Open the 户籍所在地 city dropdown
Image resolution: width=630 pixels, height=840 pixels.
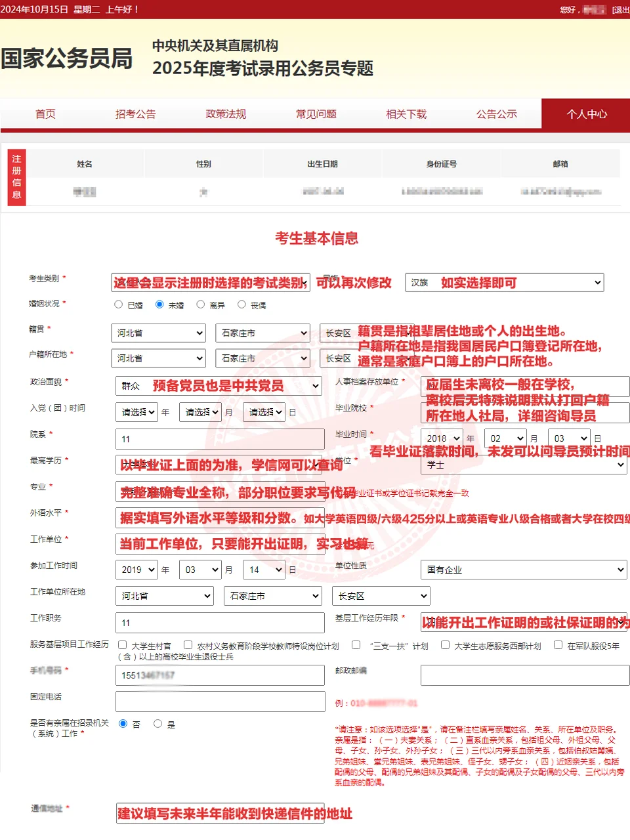[x=262, y=358]
